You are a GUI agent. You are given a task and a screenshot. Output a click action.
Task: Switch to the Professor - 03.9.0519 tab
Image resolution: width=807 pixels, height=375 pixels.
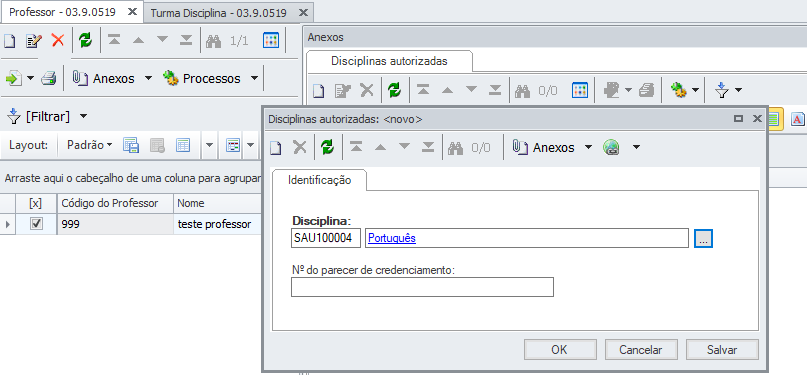click(62, 12)
